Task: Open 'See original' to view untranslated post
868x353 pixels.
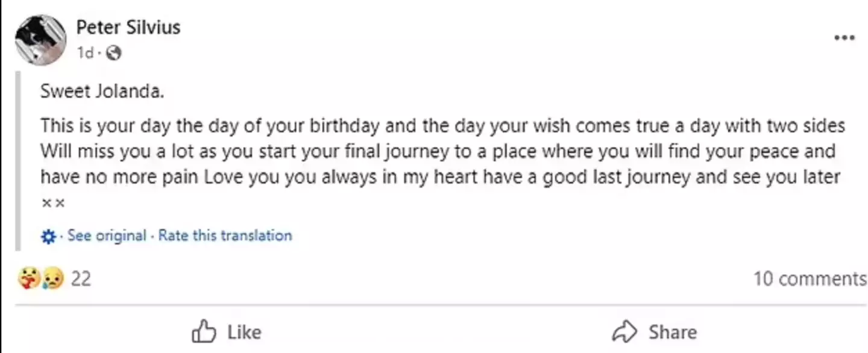Action: [x=107, y=236]
